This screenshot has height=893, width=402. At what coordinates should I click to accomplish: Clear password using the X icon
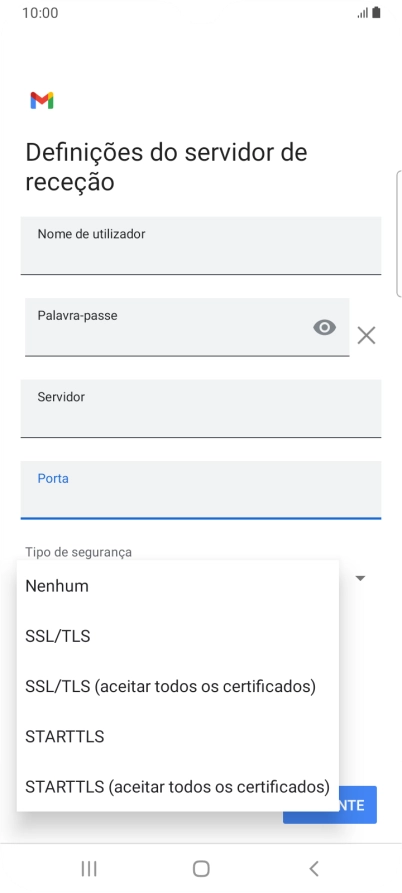(366, 335)
